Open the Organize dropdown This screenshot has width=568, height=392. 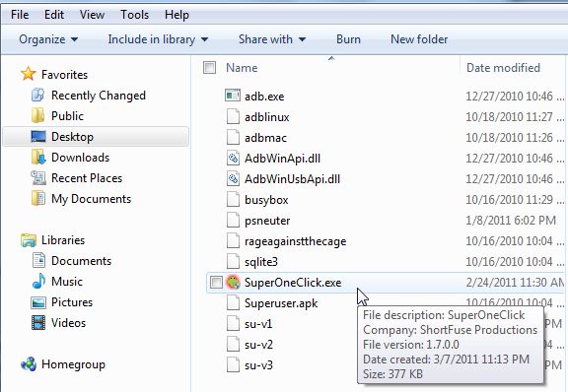pos(48,39)
